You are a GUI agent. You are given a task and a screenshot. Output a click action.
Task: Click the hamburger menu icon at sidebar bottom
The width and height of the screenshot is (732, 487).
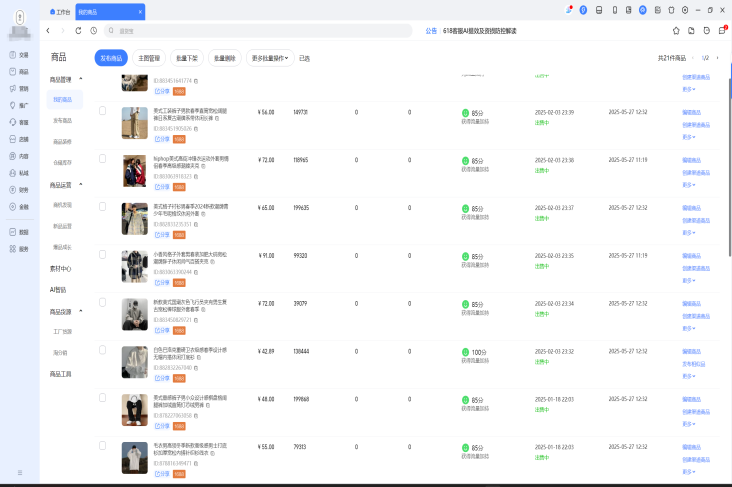pos(19,470)
